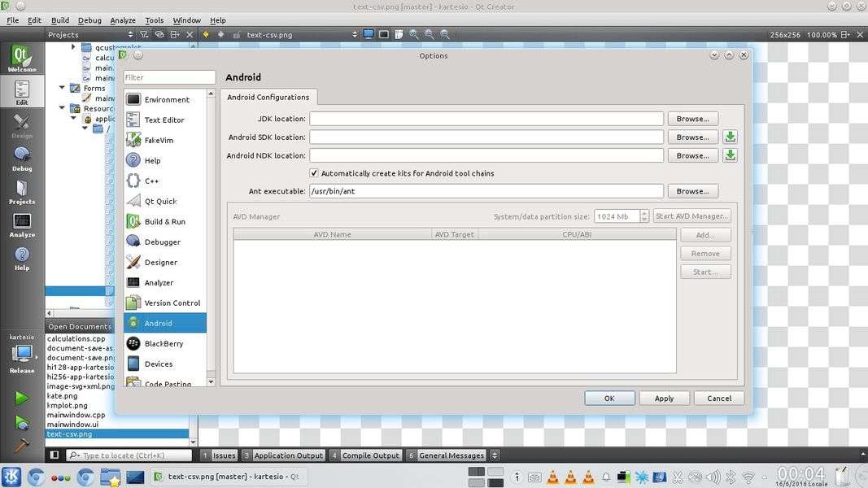Screen dimensions: 868x488
Task: Select Build & Run options category
Action: [165, 221]
